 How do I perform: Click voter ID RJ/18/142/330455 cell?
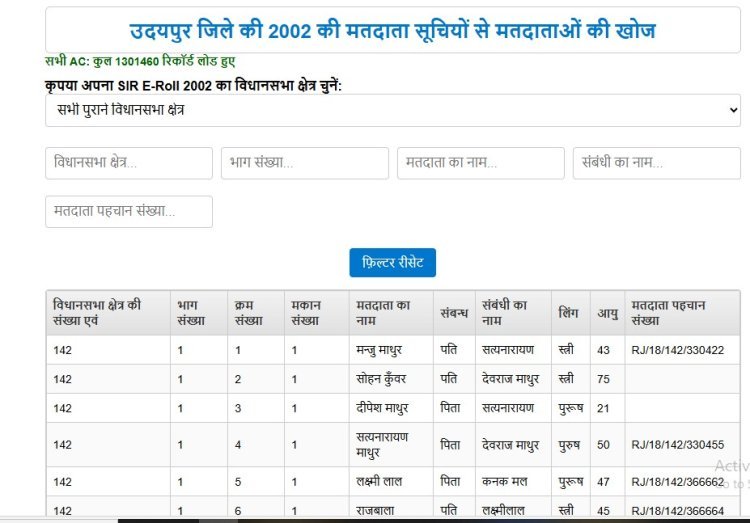677,444
